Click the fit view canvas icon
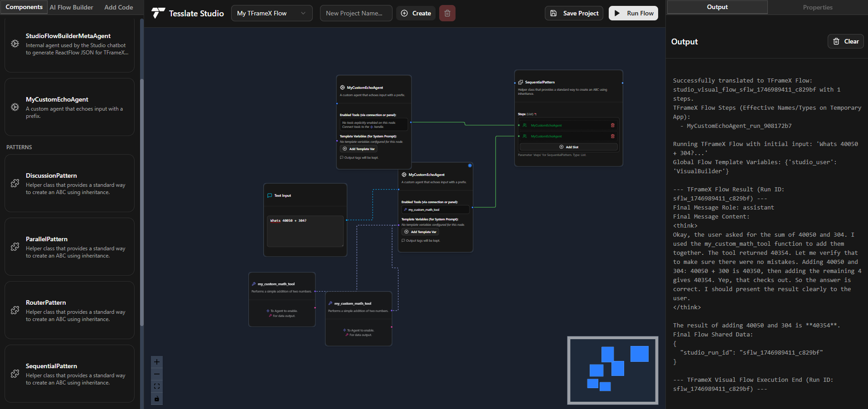Image resolution: width=868 pixels, height=409 pixels. click(x=157, y=386)
